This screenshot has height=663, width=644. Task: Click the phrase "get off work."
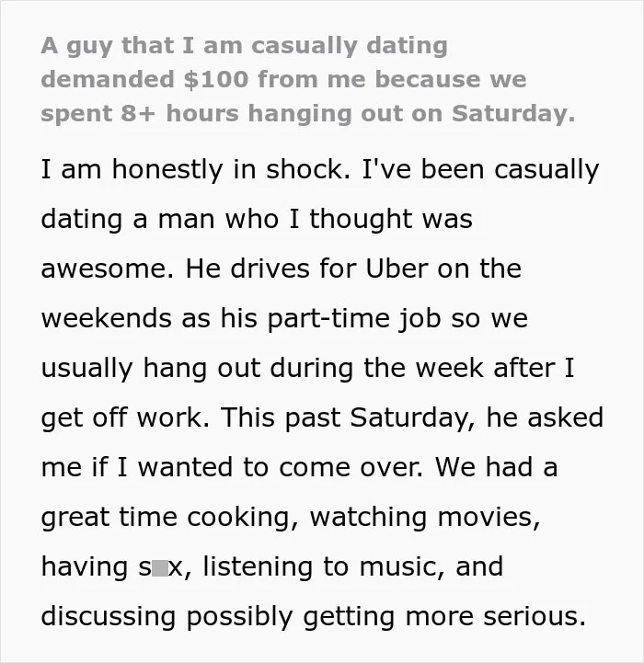[125, 418]
